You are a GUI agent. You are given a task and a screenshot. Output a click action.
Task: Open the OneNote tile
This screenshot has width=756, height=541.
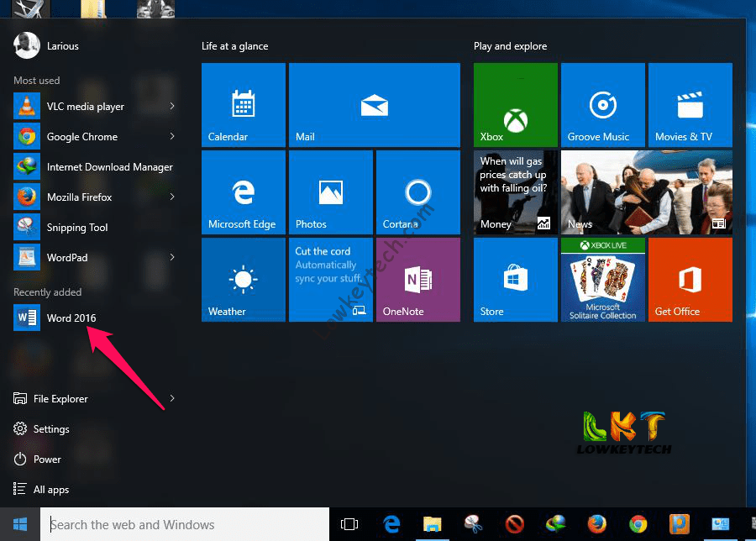(418, 280)
